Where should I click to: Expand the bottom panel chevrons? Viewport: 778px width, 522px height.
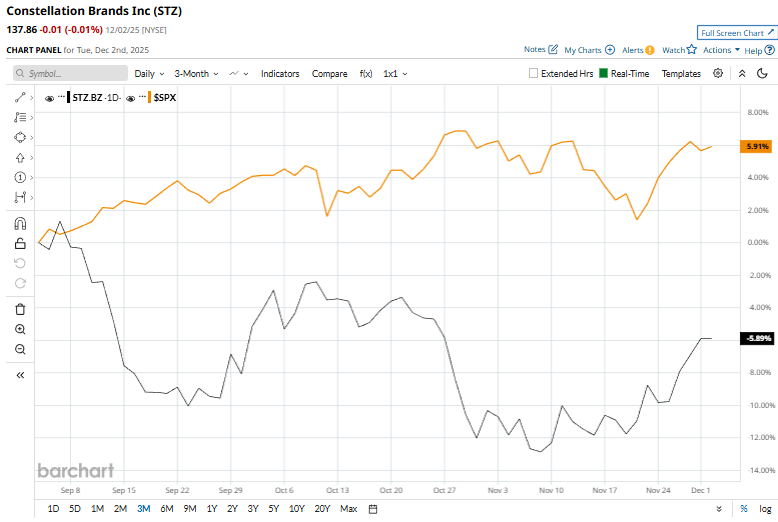pyautogui.click(x=719, y=509)
